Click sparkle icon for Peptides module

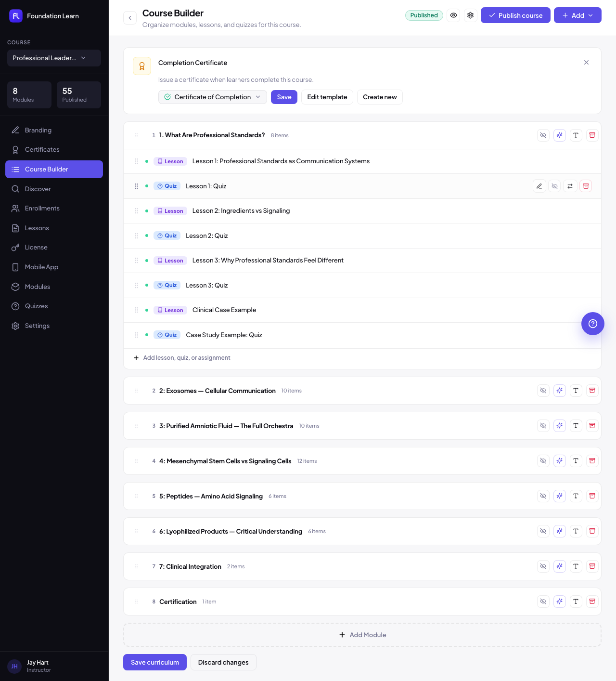coord(560,496)
